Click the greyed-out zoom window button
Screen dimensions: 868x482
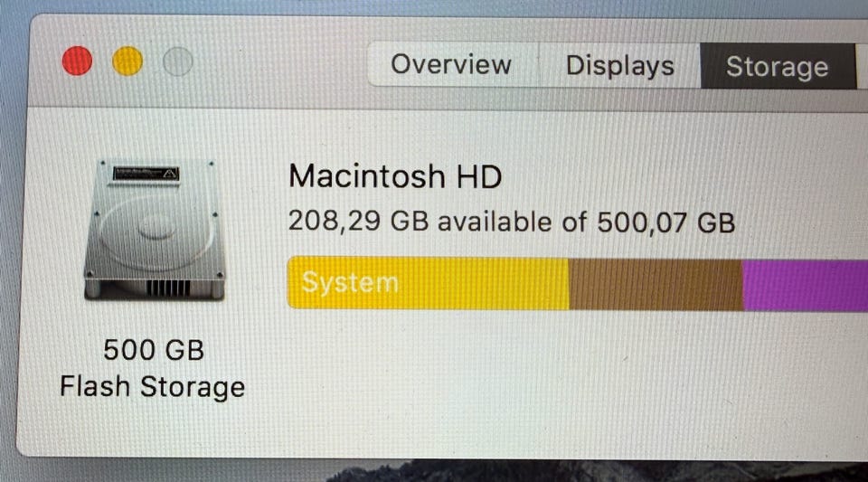[178, 61]
